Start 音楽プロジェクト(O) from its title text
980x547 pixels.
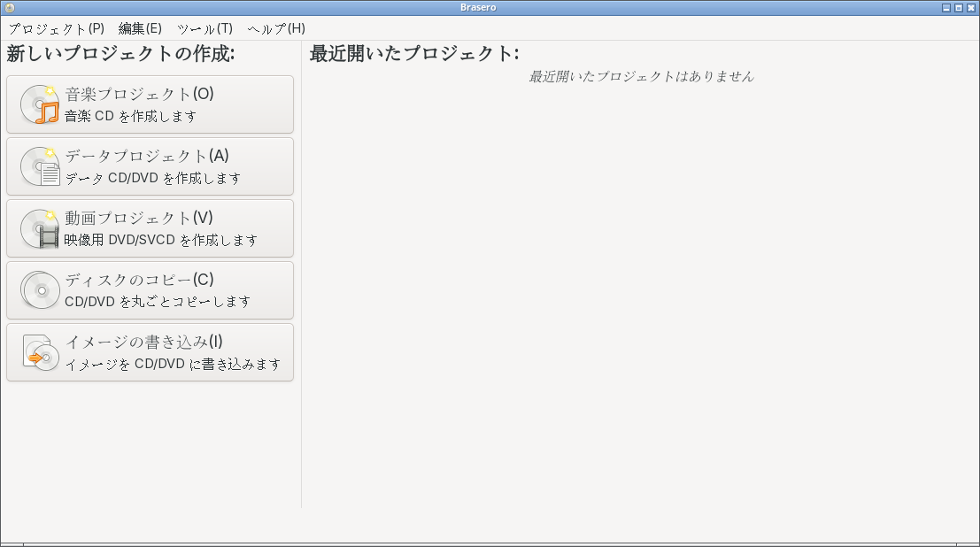139,94
